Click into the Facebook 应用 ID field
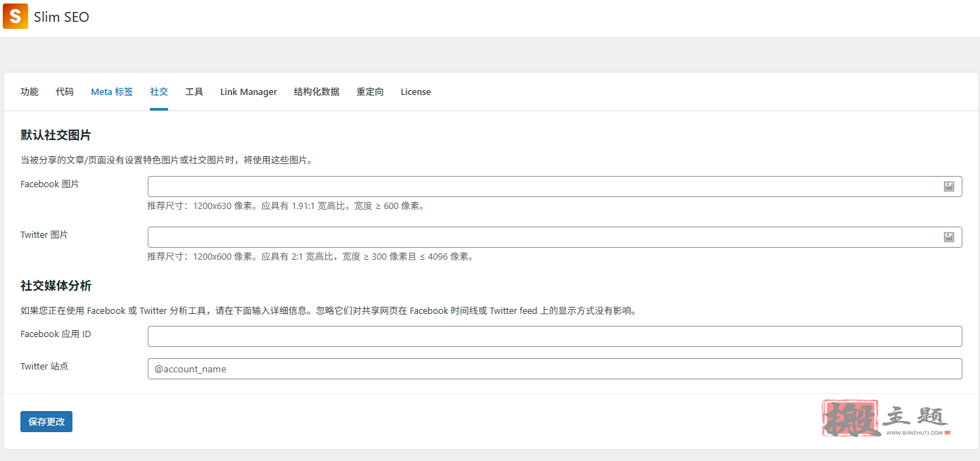 click(x=554, y=336)
